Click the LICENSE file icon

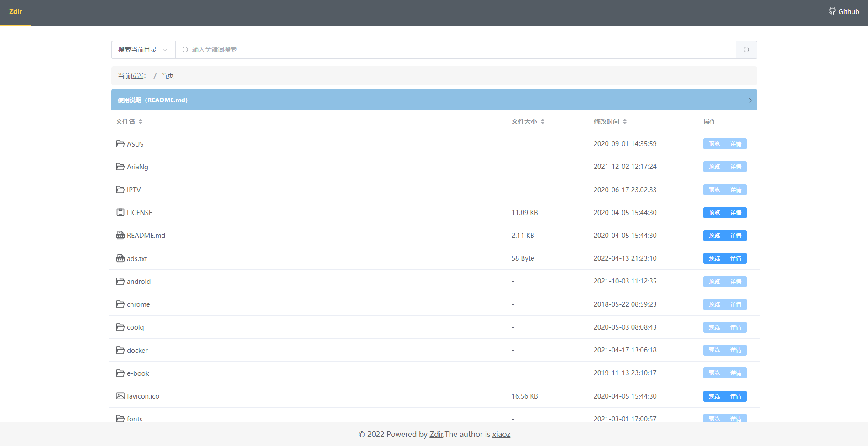120,212
